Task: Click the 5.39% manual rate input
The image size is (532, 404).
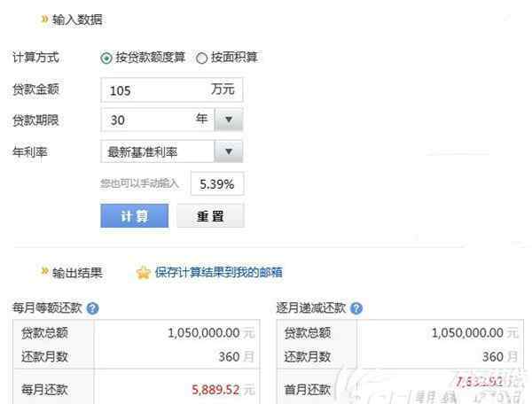Action: 217,183
